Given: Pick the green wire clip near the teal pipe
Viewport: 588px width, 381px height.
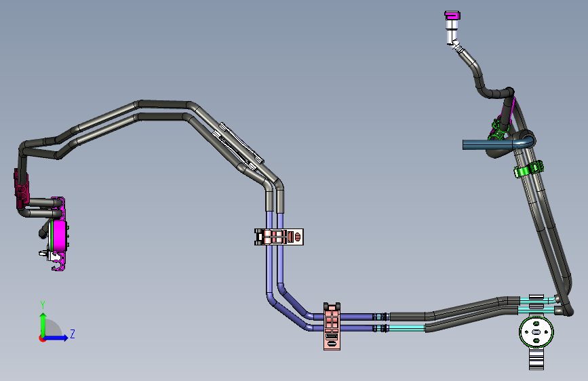Looking at the screenshot, I should (498, 128).
